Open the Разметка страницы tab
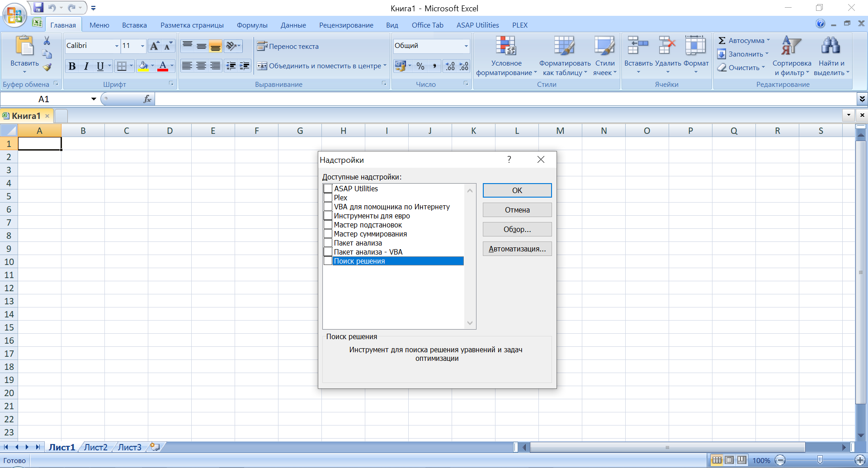This screenshot has width=868, height=468. 192,25
